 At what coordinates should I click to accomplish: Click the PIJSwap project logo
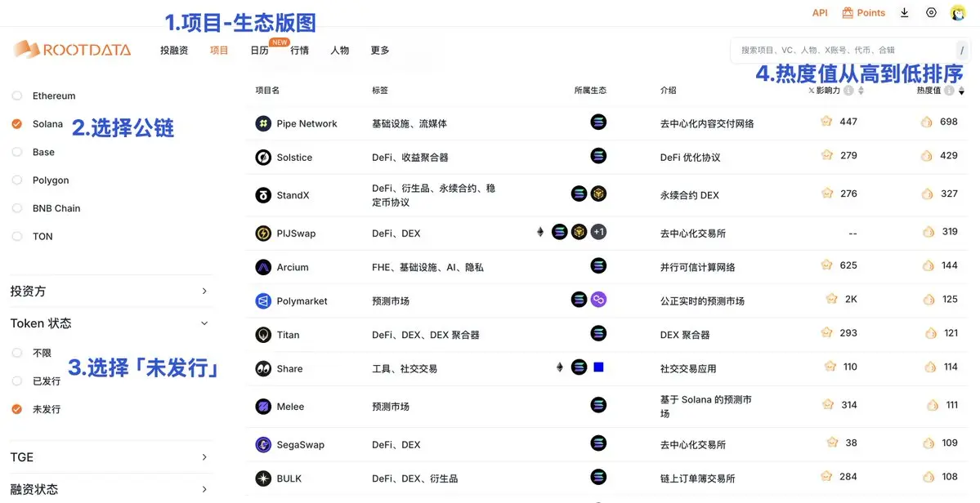[263, 234]
